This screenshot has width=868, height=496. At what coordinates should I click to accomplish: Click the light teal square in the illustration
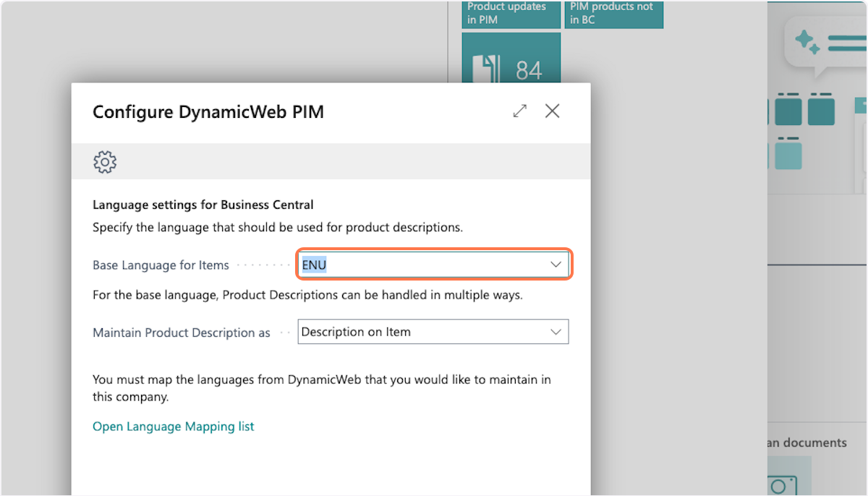[788, 155]
